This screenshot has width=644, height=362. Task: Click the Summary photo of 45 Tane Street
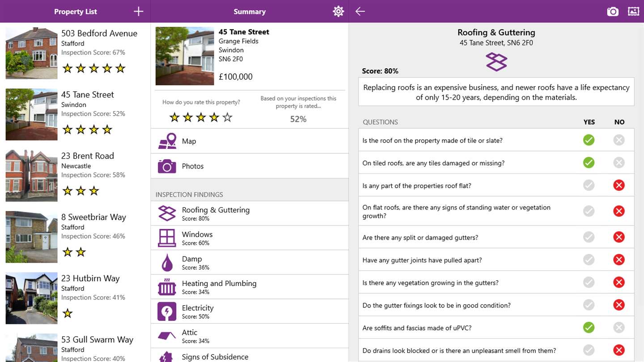[x=185, y=56]
